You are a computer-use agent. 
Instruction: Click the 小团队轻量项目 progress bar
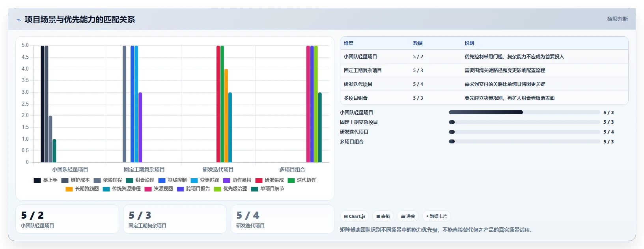coord(524,112)
